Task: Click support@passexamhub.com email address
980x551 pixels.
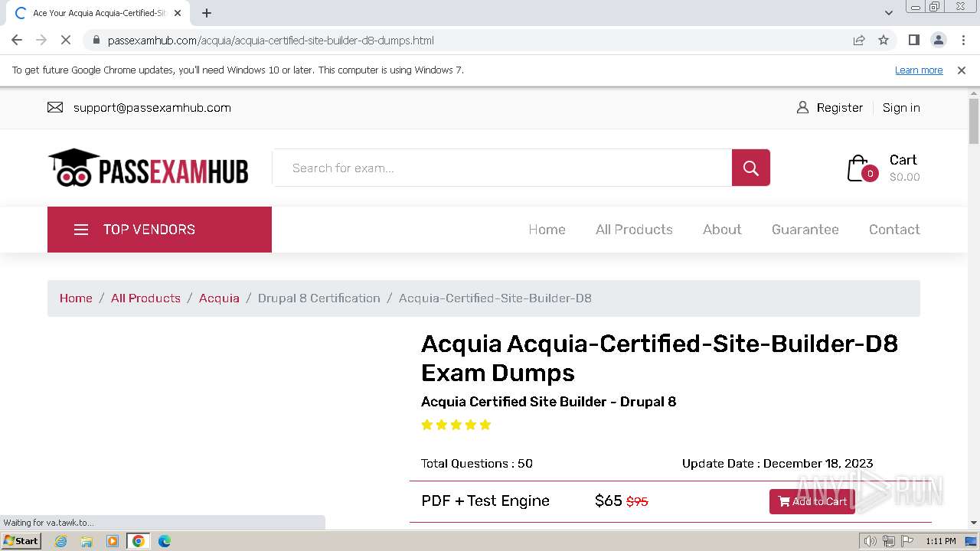Action: click(x=152, y=108)
